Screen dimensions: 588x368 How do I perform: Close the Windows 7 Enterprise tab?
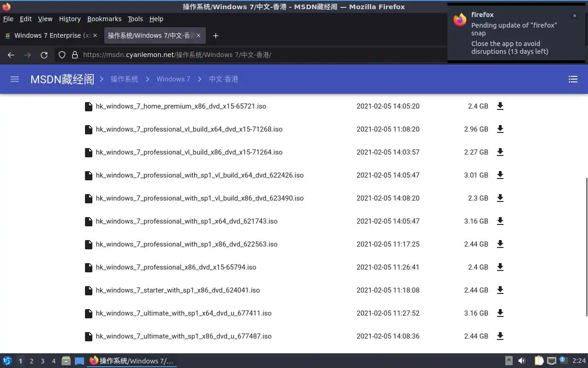coord(95,35)
